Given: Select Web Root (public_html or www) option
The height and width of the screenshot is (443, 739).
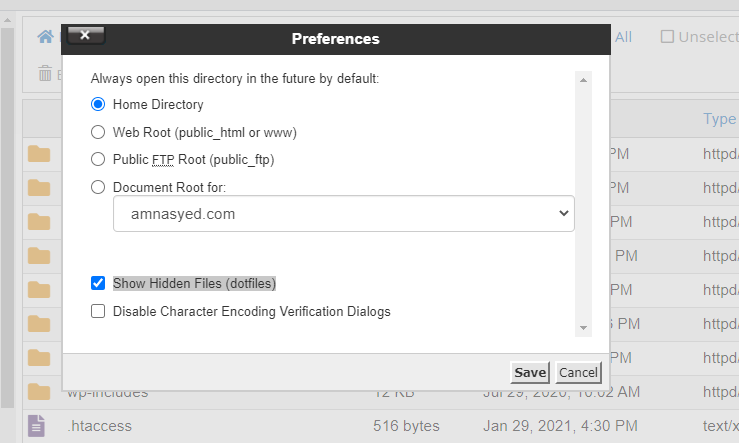Looking at the screenshot, I should click(x=98, y=132).
